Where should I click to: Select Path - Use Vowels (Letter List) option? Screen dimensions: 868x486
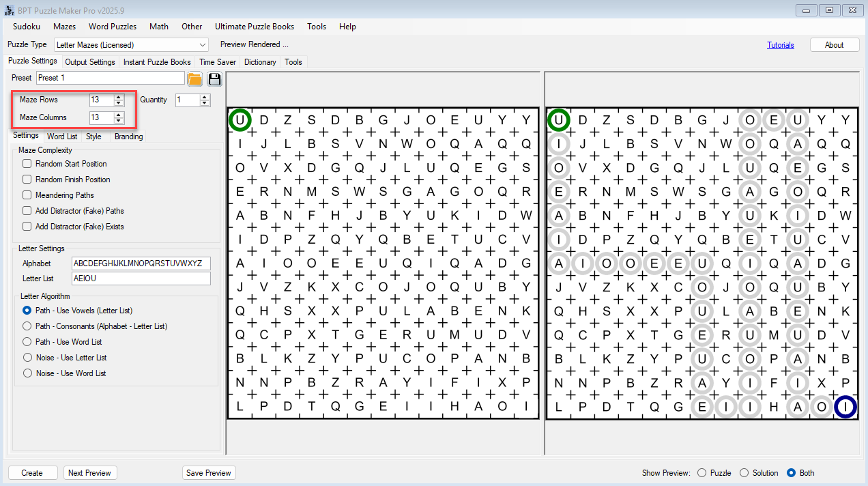27,311
